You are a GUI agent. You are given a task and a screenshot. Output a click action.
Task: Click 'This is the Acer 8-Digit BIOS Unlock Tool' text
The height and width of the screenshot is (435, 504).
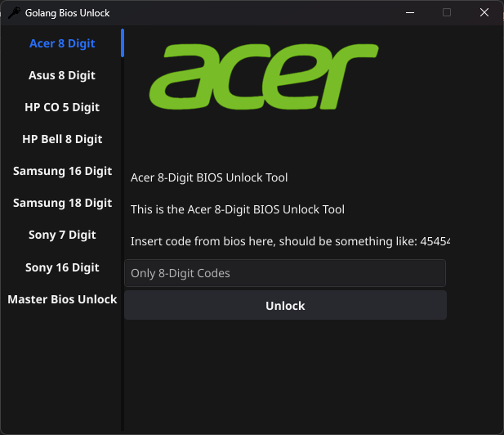pyautogui.click(x=238, y=209)
